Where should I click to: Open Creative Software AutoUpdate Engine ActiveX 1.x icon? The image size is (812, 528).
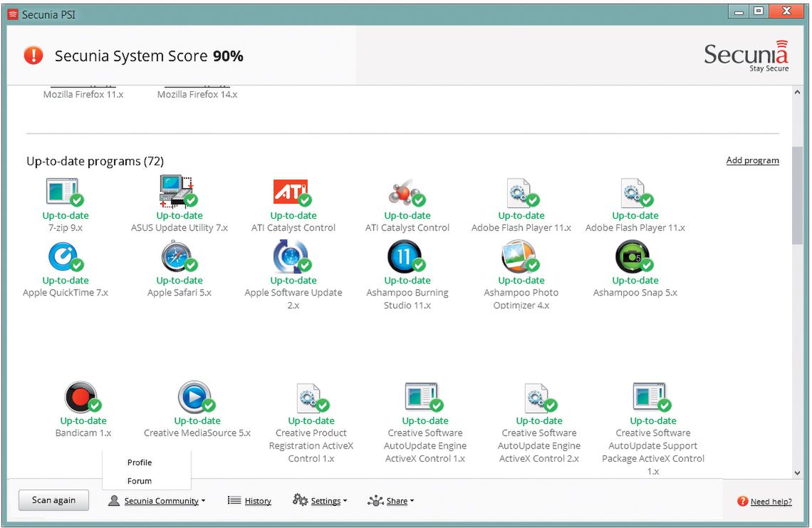pyautogui.click(x=424, y=398)
